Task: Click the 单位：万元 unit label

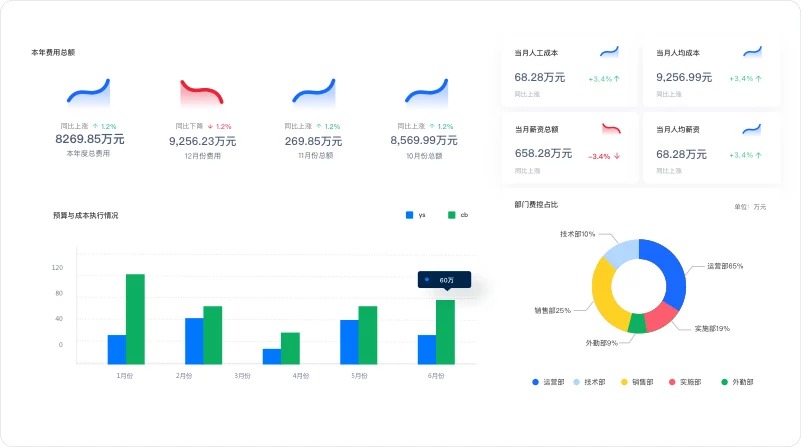Action: pos(750,207)
